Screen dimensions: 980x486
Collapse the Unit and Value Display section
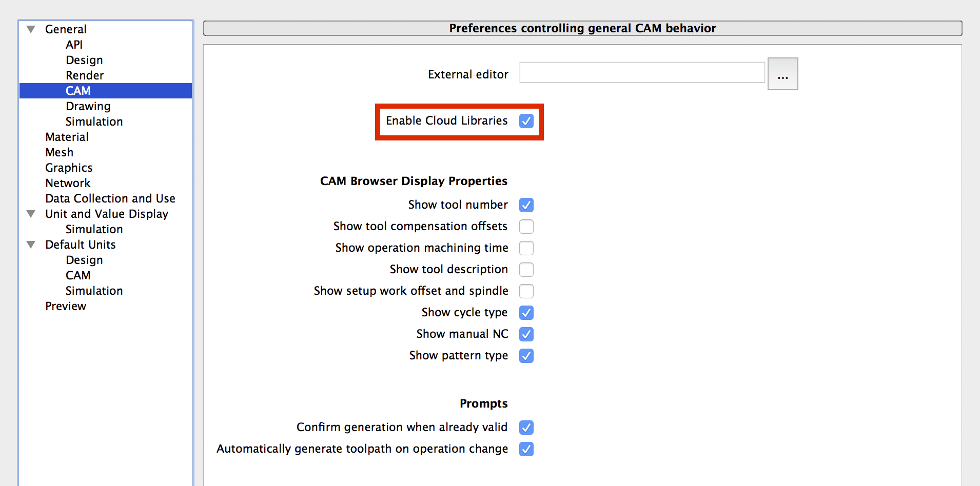pyautogui.click(x=31, y=214)
